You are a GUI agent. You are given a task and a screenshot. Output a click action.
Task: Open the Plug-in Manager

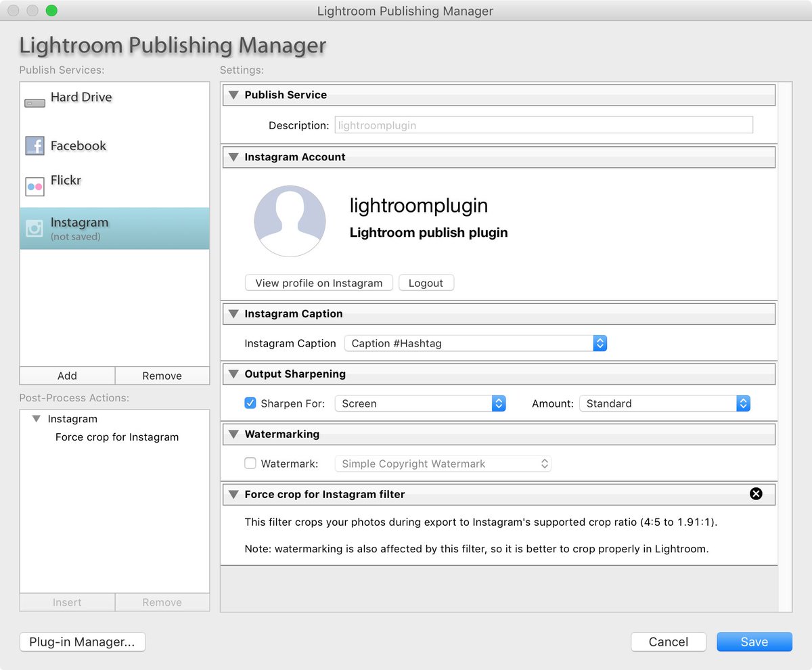coord(83,642)
